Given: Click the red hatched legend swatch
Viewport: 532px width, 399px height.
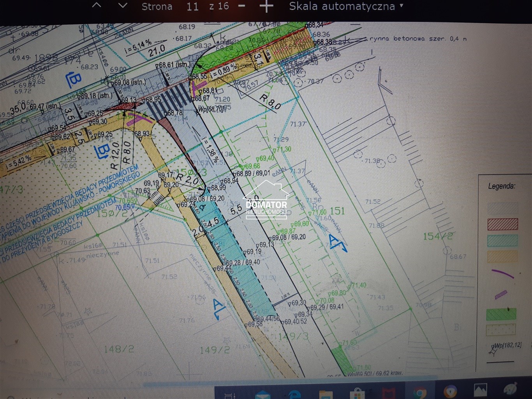Looking at the screenshot, I should pos(502,224).
